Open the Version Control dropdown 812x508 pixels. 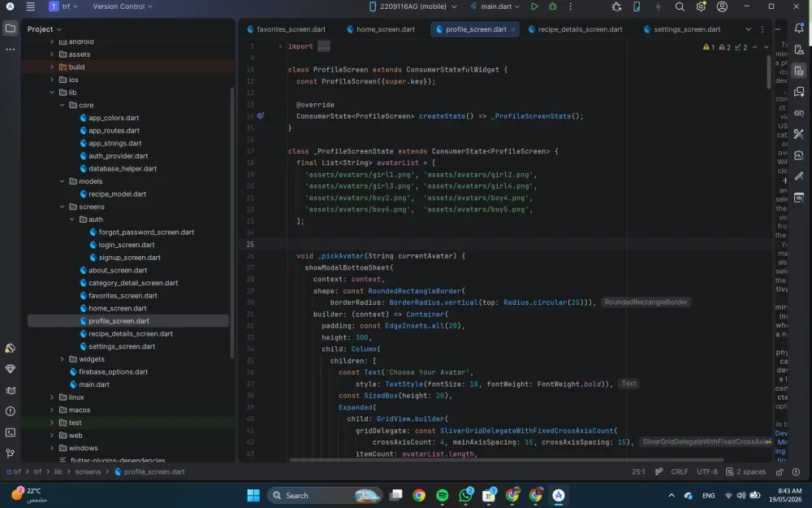point(123,7)
